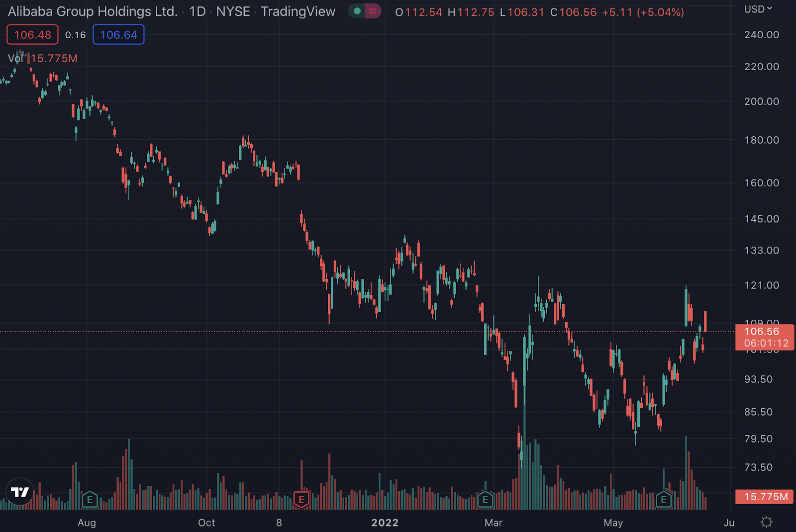Click the spread value "0.16"
The width and height of the screenshot is (796, 532).
click(x=76, y=35)
